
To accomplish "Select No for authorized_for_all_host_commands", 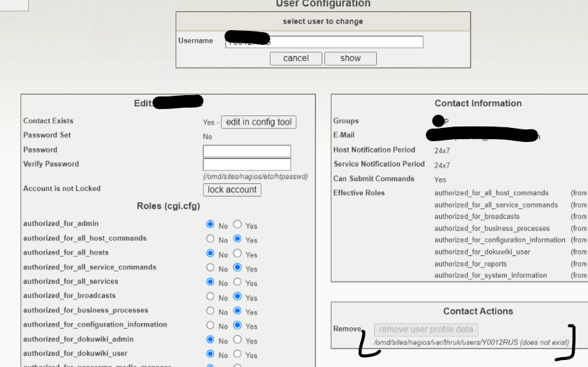I will pos(210,239).
